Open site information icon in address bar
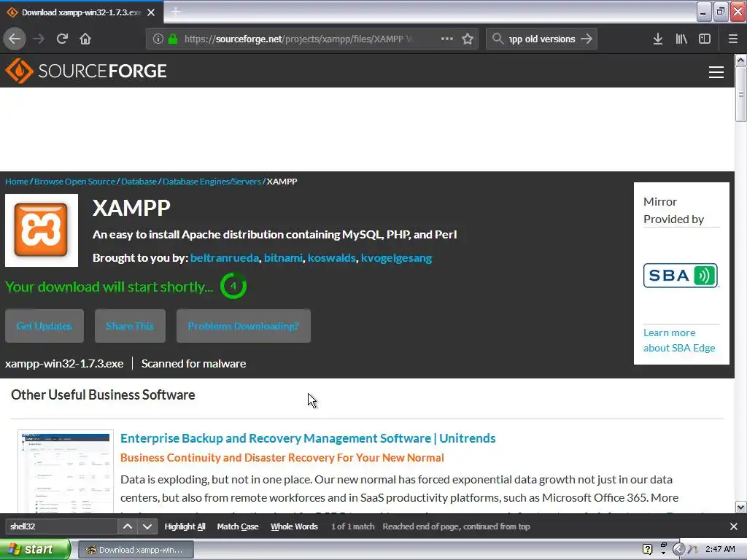747x560 pixels. tap(158, 39)
